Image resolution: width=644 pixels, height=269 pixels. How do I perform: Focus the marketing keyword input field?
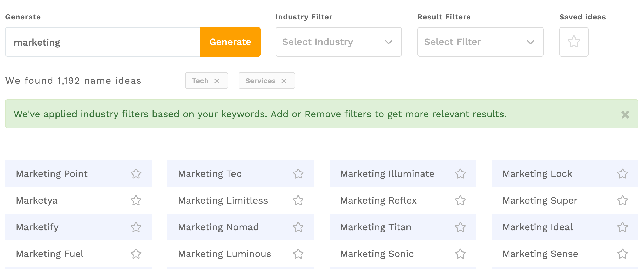(103, 42)
